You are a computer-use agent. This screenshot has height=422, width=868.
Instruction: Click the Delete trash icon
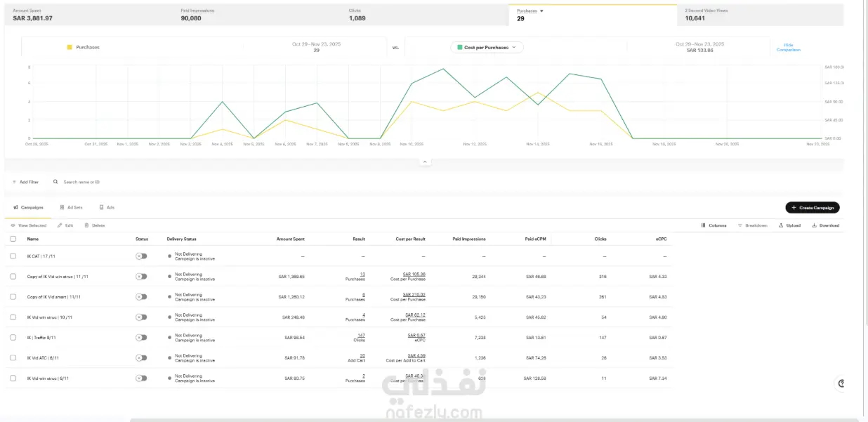[x=86, y=225]
